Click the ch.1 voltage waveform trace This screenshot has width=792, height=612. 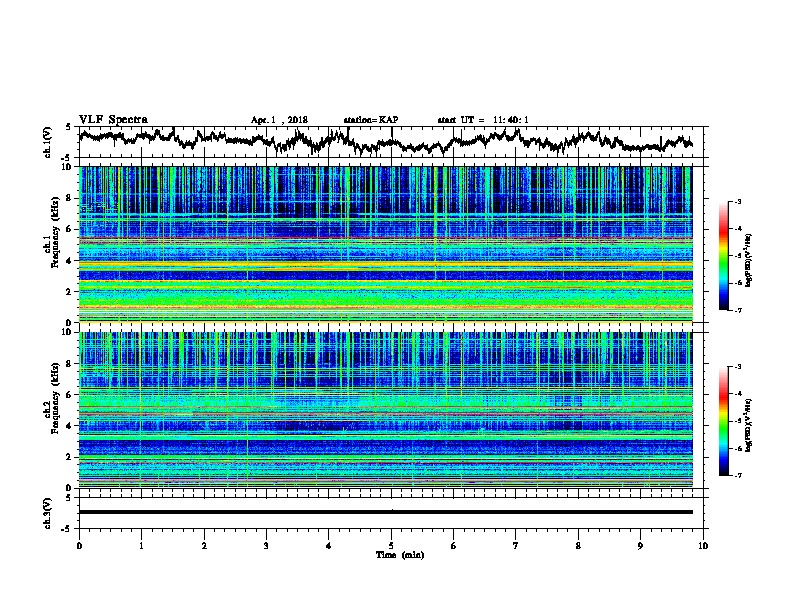(x=385, y=141)
